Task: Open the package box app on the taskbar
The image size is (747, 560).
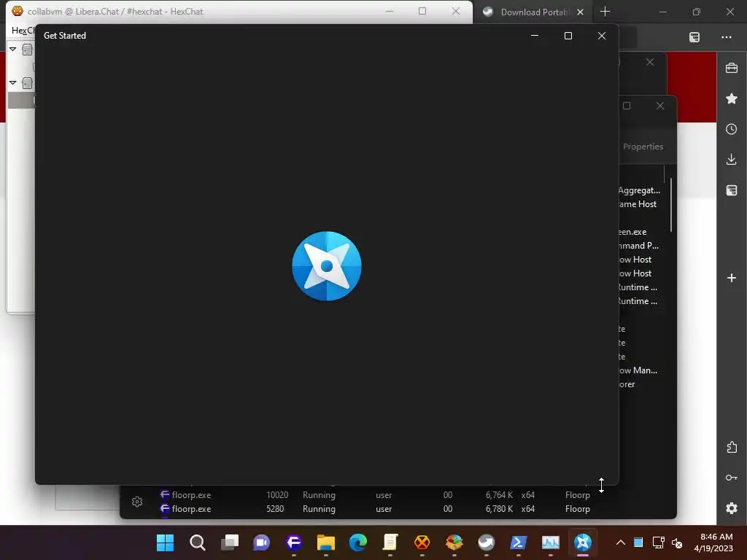Action: pyautogui.click(x=454, y=542)
